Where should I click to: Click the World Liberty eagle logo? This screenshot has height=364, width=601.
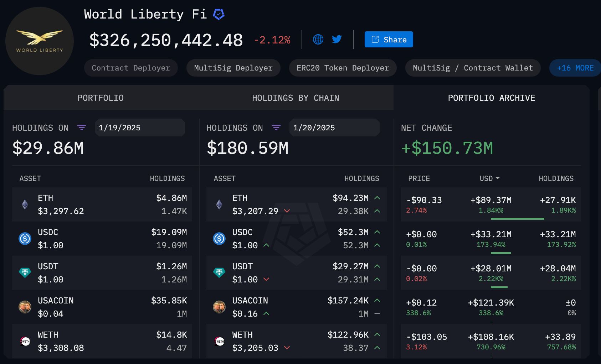tap(40, 41)
